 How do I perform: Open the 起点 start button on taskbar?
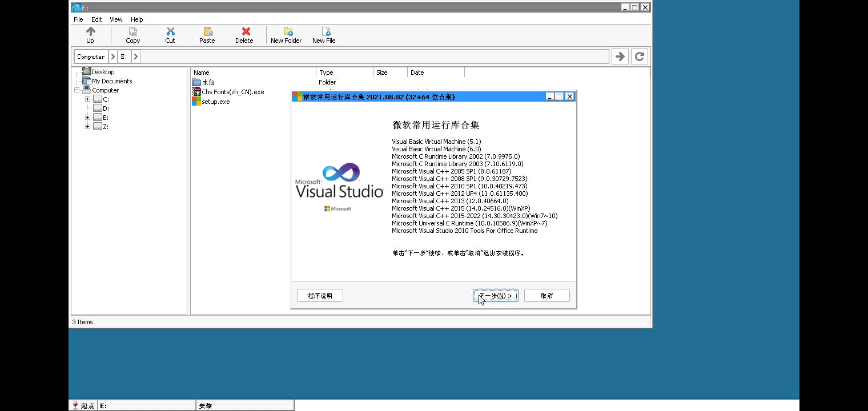point(83,405)
